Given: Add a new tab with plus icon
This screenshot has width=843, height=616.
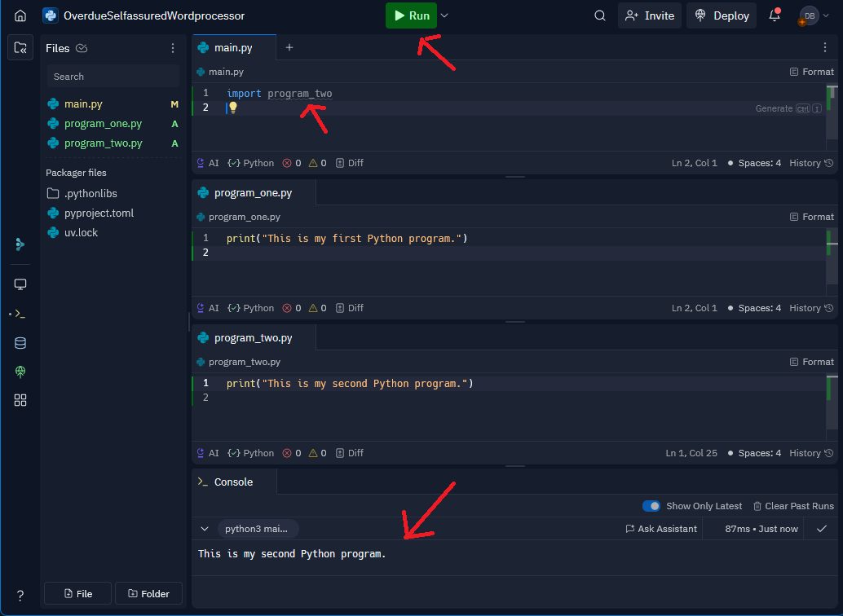Looking at the screenshot, I should coord(289,47).
